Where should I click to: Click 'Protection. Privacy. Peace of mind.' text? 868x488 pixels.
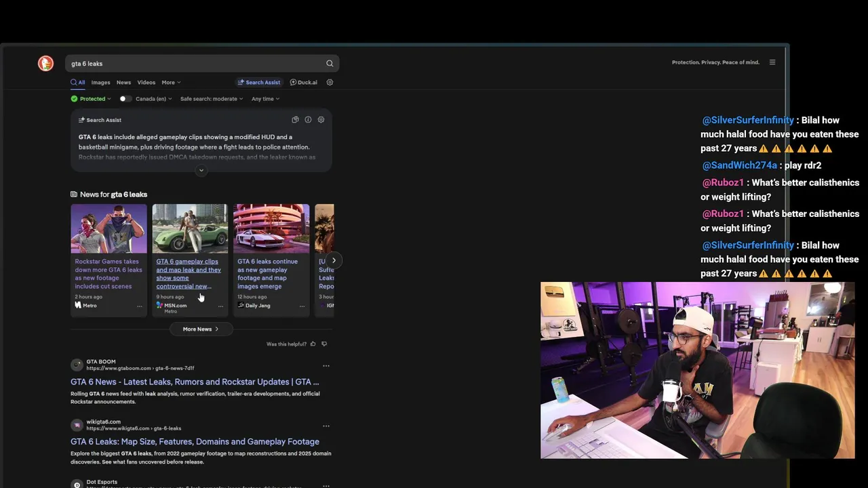[x=715, y=62]
